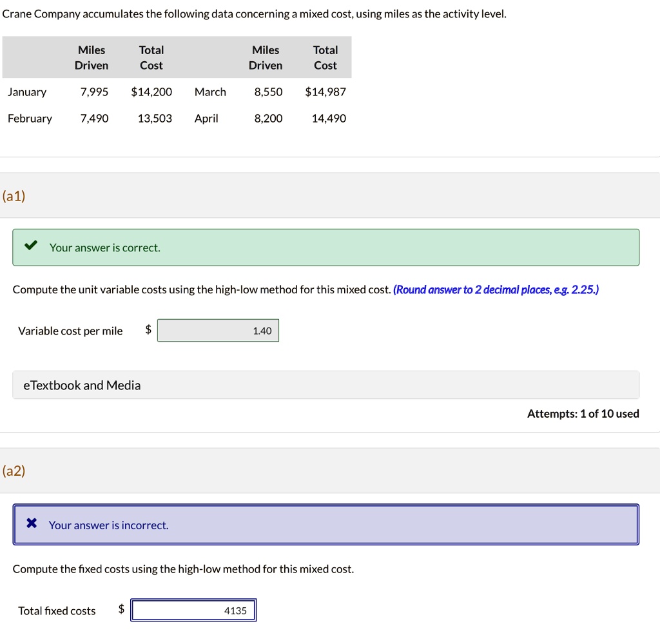Click the (a1) section header
The image size is (660, 644).
point(14,196)
